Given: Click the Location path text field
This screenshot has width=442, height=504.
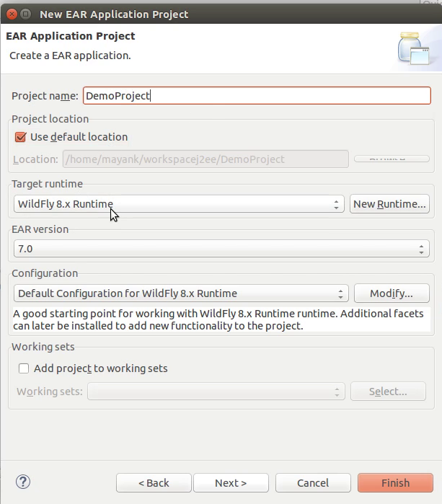Looking at the screenshot, I should [205, 159].
